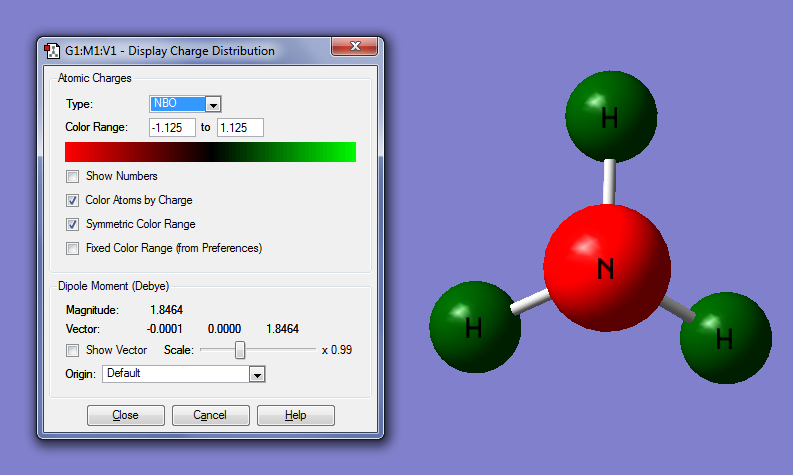Screen dimensions: 793x475
Task: Enable Fixed Color Range from Preferences
Action: (72, 248)
